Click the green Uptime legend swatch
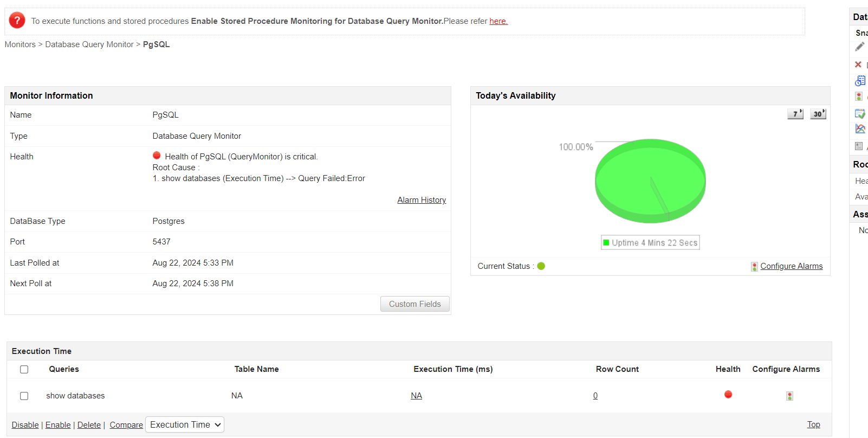 [x=606, y=243]
